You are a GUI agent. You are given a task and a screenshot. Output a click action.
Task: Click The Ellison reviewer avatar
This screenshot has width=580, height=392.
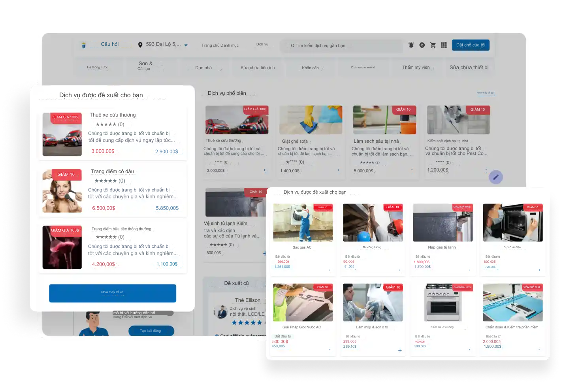pos(220,312)
